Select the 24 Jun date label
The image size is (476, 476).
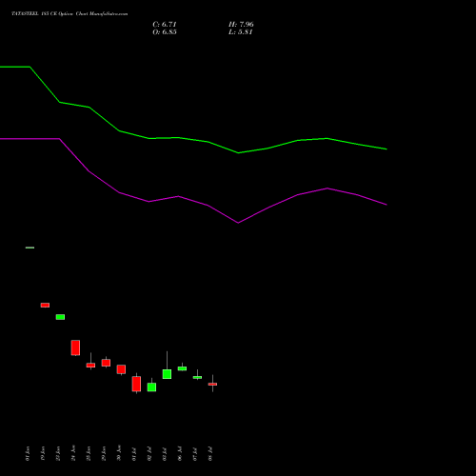coord(73,453)
